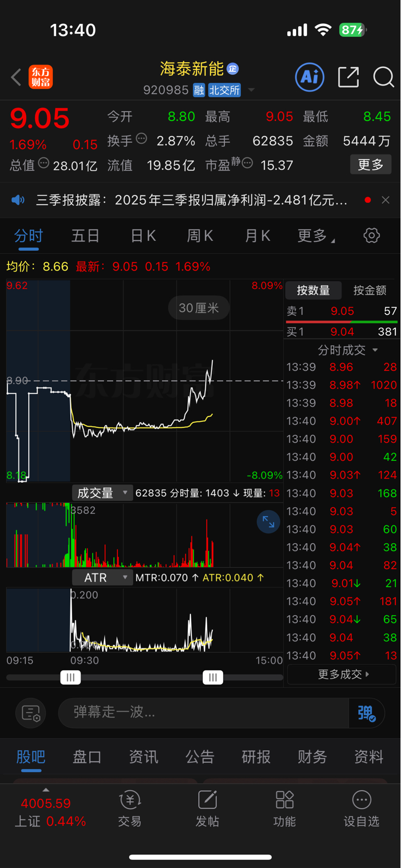Image resolution: width=401 pixels, height=868 pixels.
Task: Focus the 弹幕走一波 input field
Action: click(x=203, y=713)
